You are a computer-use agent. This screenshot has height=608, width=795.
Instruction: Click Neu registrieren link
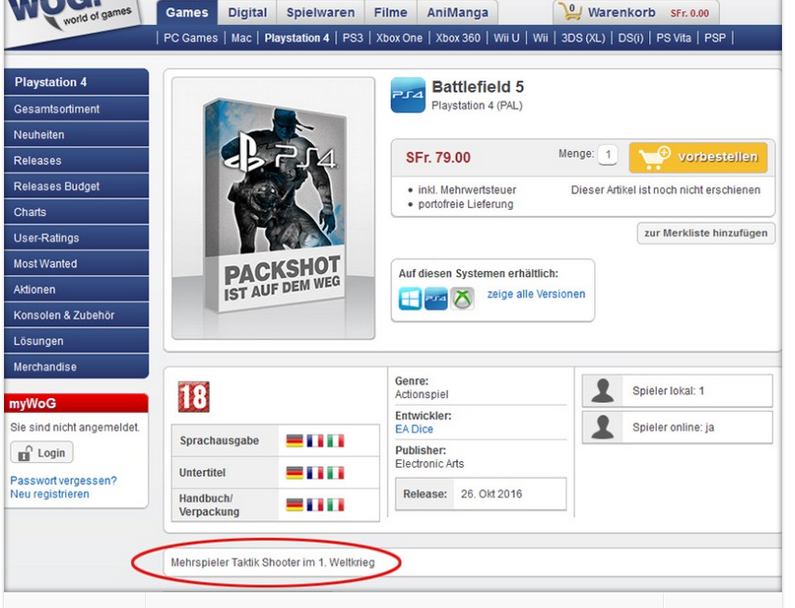[50, 494]
